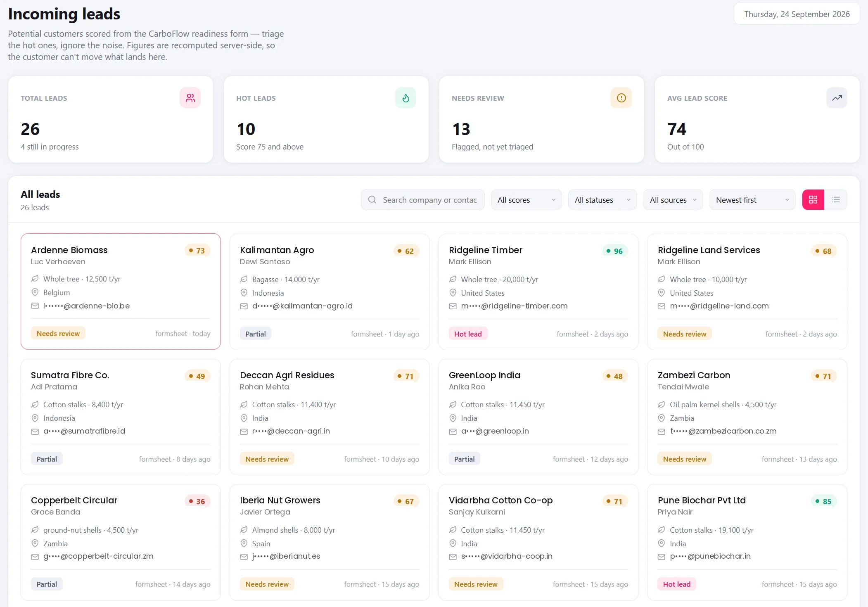Click Ardenne Biomass score badge 73
The image size is (868, 607).
[x=197, y=251]
